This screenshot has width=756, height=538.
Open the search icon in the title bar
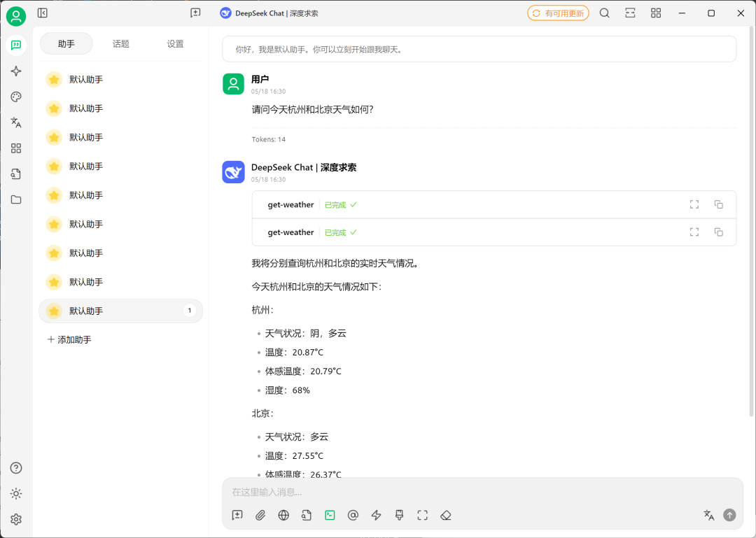click(605, 13)
